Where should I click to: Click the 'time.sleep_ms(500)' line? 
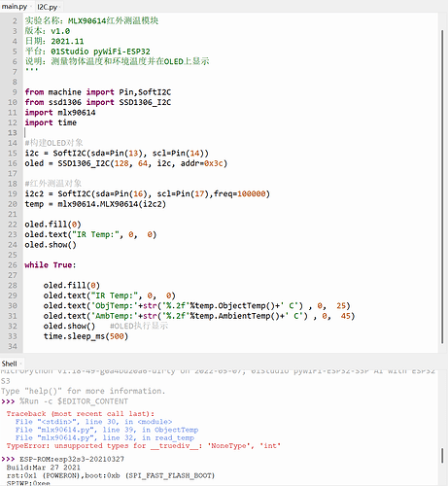(86, 336)
